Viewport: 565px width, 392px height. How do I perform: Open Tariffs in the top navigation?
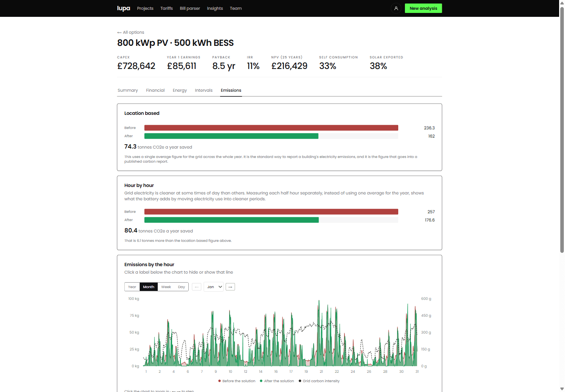tap(167, 8)
